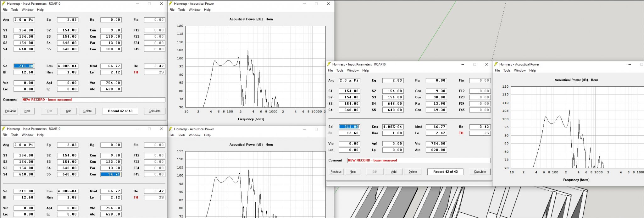Click Add in the Con 130.00 window

click(69, 111)
